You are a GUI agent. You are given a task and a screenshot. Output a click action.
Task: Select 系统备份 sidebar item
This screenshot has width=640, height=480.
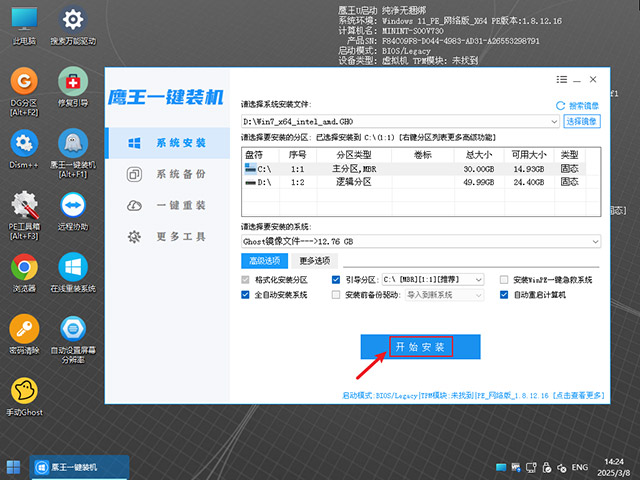click(168, 174)
